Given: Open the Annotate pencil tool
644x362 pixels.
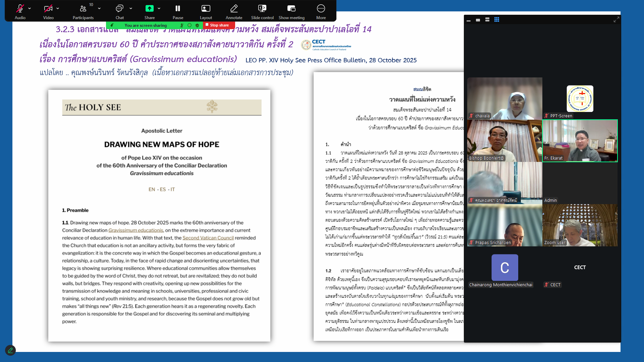Looking at the screenshot, I should click(234, 9).
